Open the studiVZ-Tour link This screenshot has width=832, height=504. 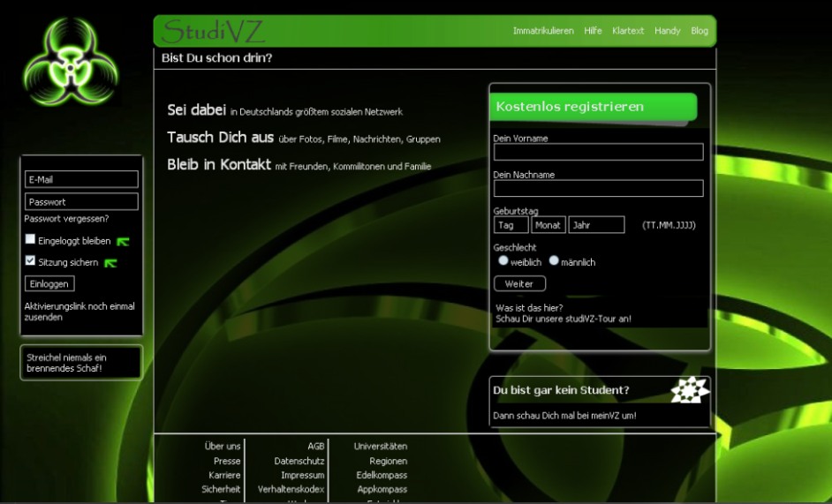point(563,319)
